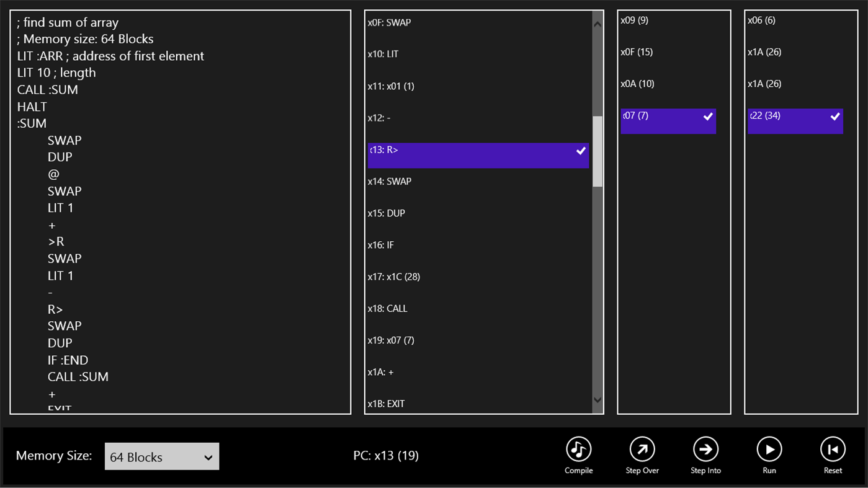Select "64 Blocks" in the combo box
The width and height of the screenshot is (868, 488).
(149, 456)
